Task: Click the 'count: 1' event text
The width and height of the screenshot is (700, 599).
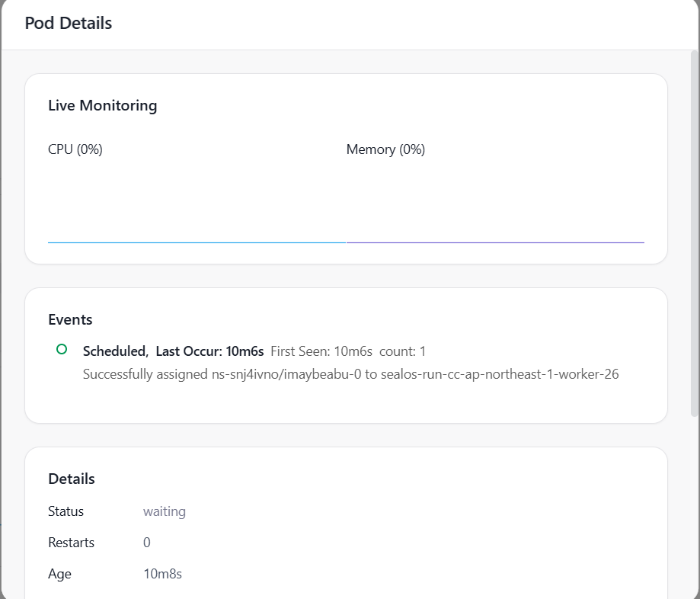Action: click(402, 351)
